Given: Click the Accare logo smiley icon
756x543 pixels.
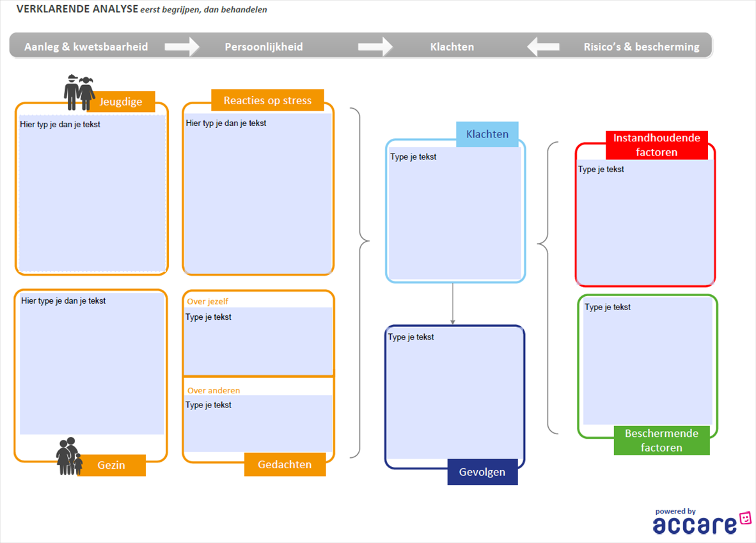Looking at the screenshot, I should tap(744, 519).
